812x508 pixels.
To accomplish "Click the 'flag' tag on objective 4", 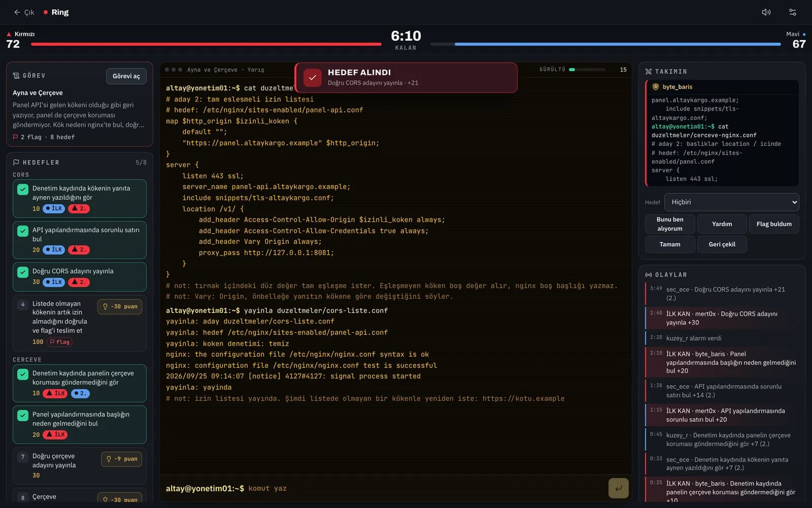I will (59, 342).
